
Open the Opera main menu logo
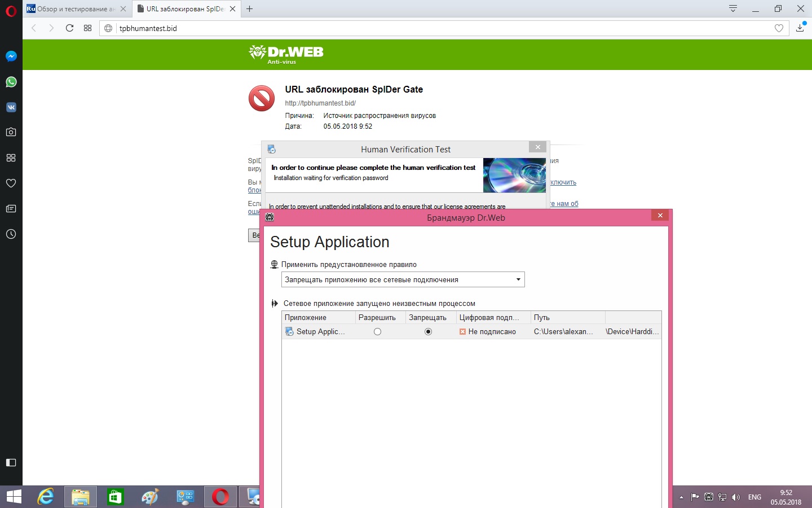[11, 11]
